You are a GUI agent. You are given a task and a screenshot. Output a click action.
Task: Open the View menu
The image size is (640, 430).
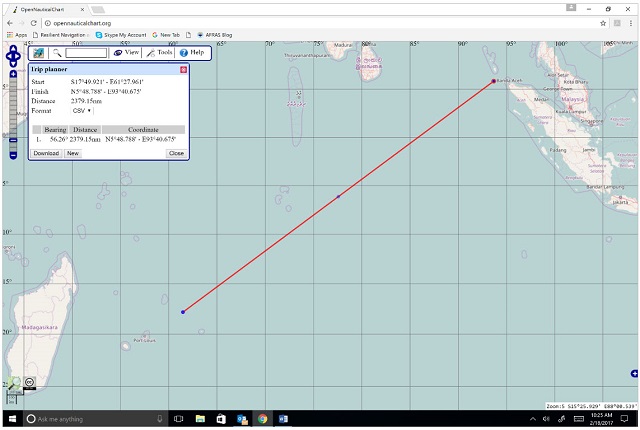[x=127, y=53]
